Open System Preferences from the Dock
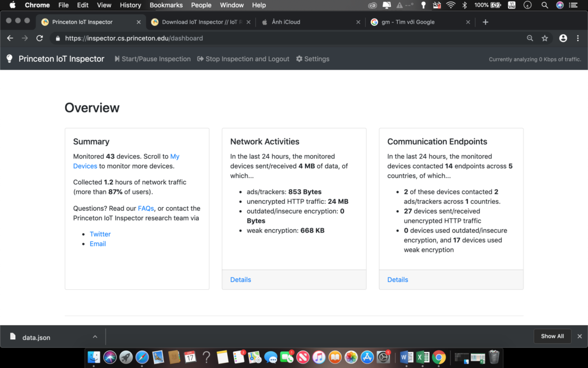This screenshot has height=368, width=588. [383, 357]
